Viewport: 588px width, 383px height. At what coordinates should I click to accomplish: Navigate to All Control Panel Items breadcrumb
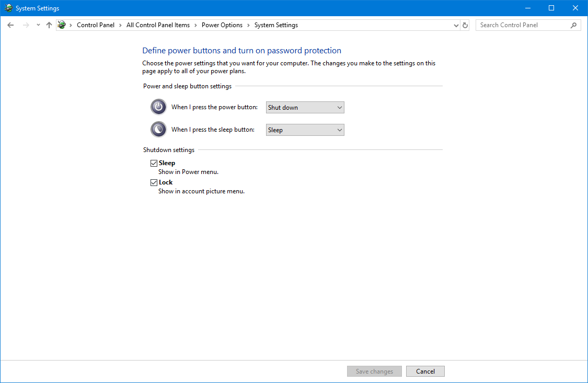[158, 25]
